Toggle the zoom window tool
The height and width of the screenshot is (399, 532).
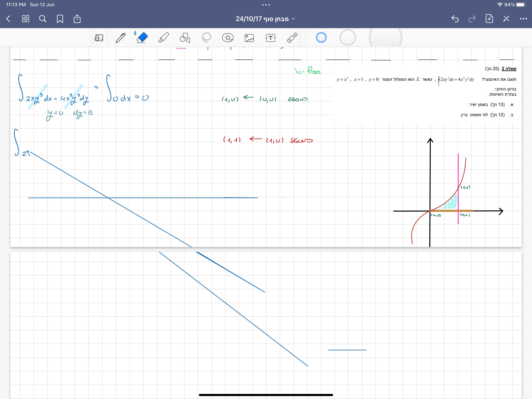coord(99,38)
